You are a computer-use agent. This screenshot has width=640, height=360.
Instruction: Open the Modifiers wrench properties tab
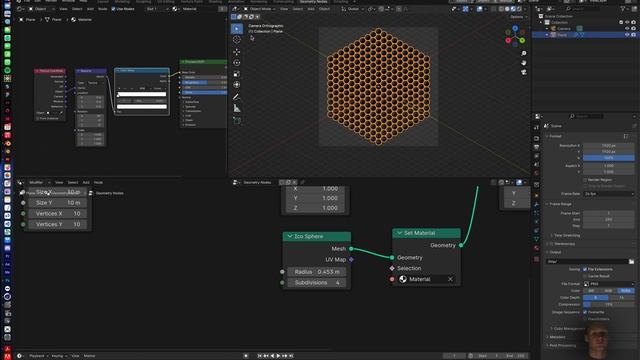click(x=537, y=204)
